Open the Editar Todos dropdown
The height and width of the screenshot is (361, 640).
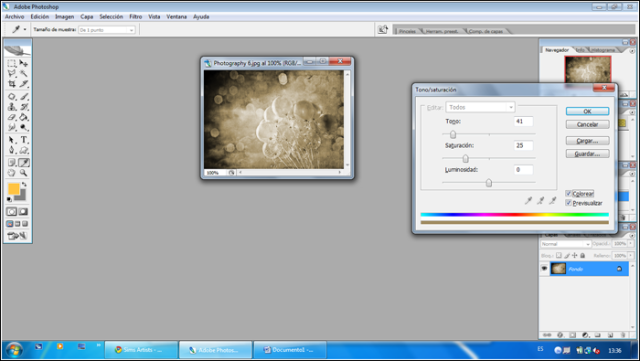(x=480, y=107)
